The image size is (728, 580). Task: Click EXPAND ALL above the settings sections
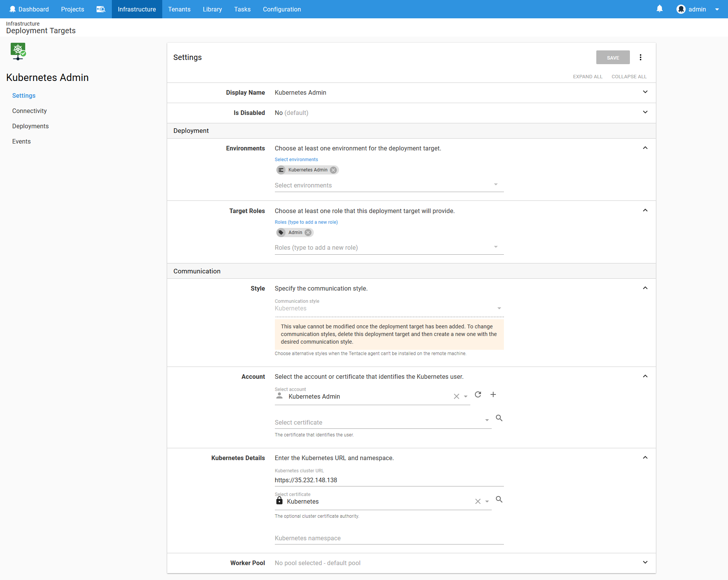point(588,76)
